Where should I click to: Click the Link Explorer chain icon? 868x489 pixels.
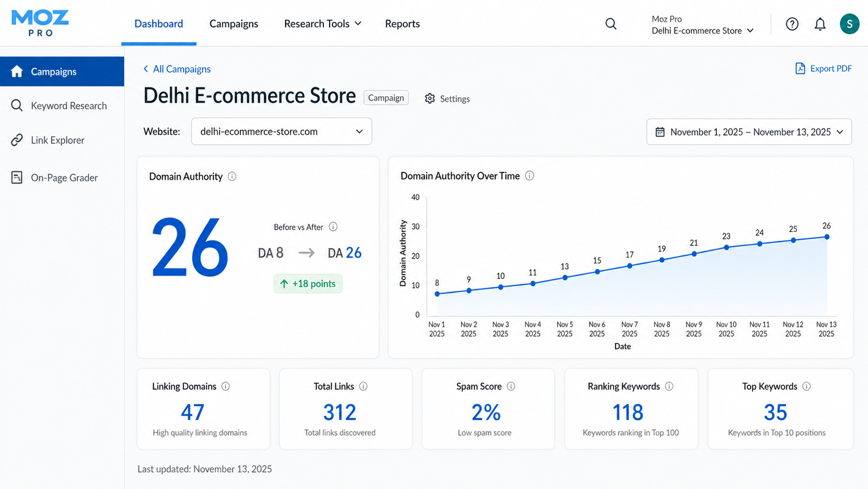tap(17, 140)
